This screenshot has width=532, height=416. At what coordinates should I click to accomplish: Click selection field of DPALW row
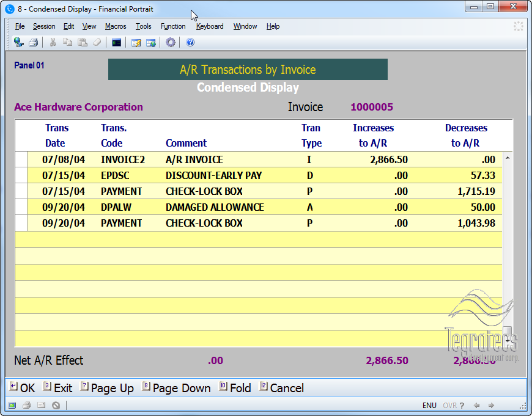point(21,207)
